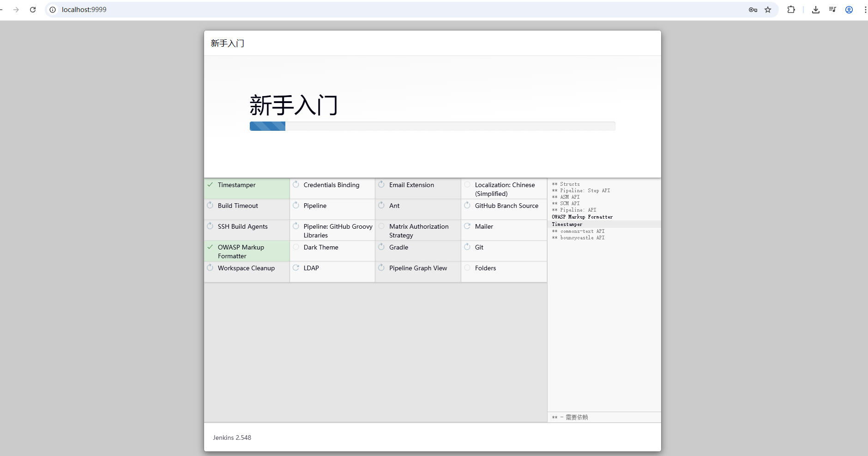Image resolution: width=868 pixels, height=456 pixels.
Task: Click the browser reload button
Action: click(x=33, y=10)
